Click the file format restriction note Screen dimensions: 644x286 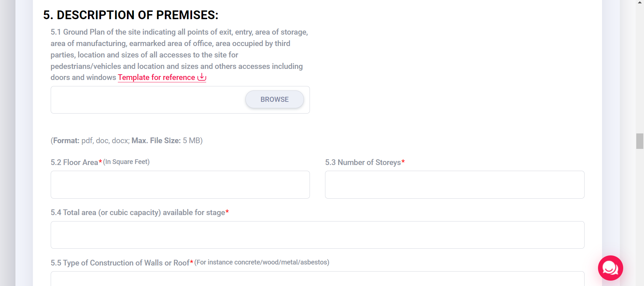[127, 140]
